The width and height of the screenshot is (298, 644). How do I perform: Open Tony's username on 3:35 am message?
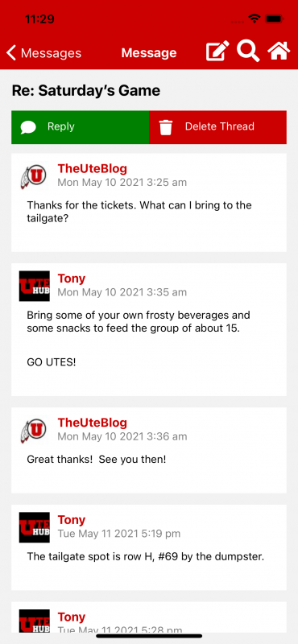pyautogui.click(x=72, y=279)
